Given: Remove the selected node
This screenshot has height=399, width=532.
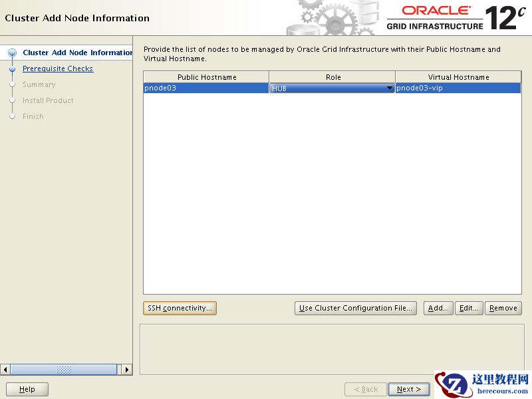Looking at the screenshot, I should click(x=503, y=308).
